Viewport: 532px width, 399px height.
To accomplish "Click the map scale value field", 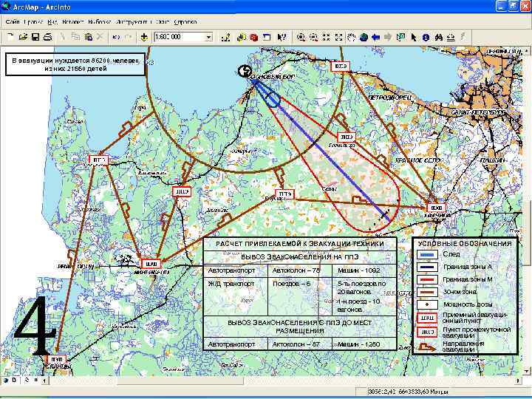I will pos(180,37).
